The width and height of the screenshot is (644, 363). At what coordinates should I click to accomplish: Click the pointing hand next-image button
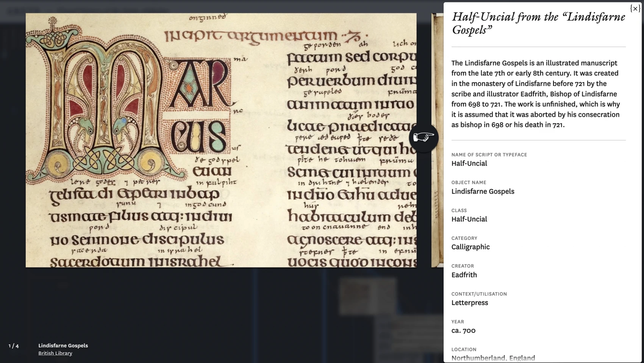pyautogui.click(x=424, y=137)
